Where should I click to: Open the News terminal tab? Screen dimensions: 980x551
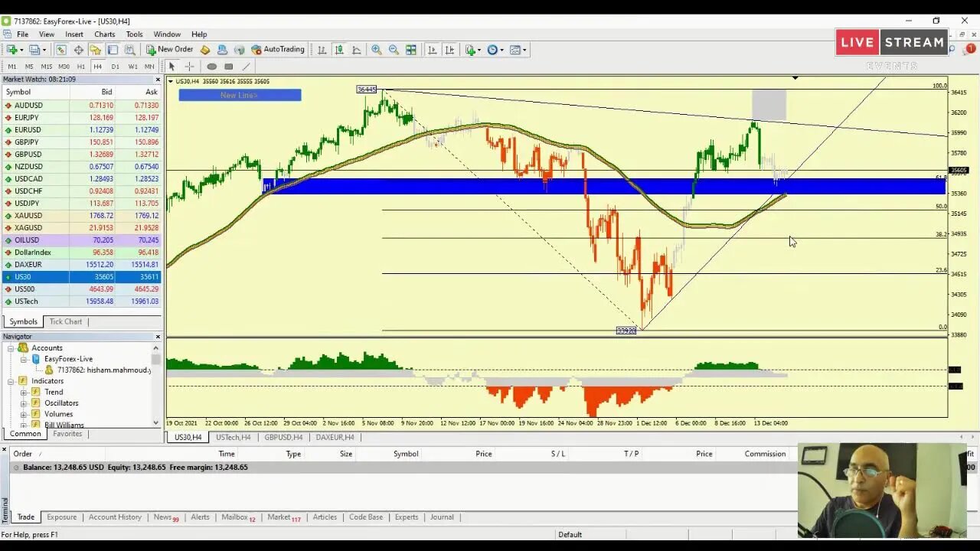(165, 517)
